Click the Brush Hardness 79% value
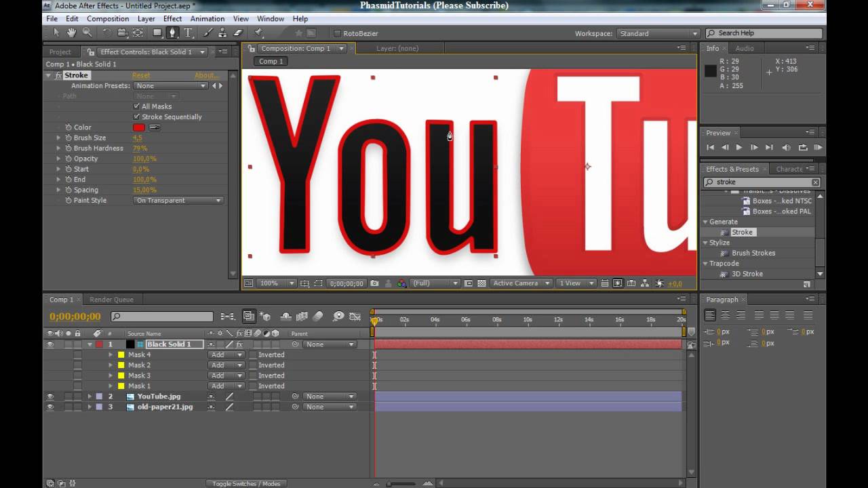This screenshot has height=488, width=868. click(x=140, y=148)
